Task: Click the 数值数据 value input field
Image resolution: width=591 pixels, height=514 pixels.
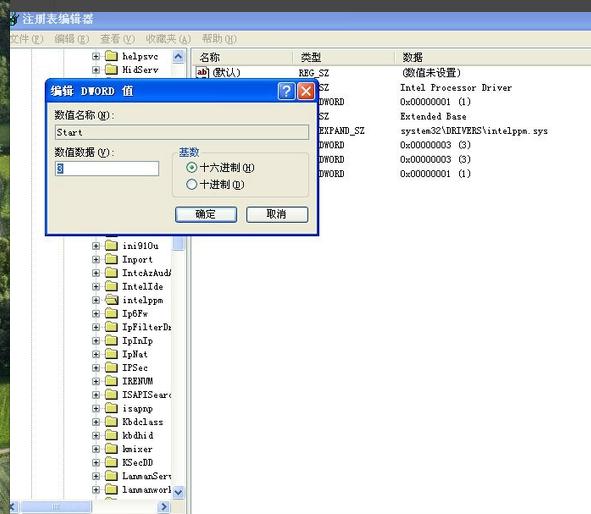Action: (x=107, y=168)
